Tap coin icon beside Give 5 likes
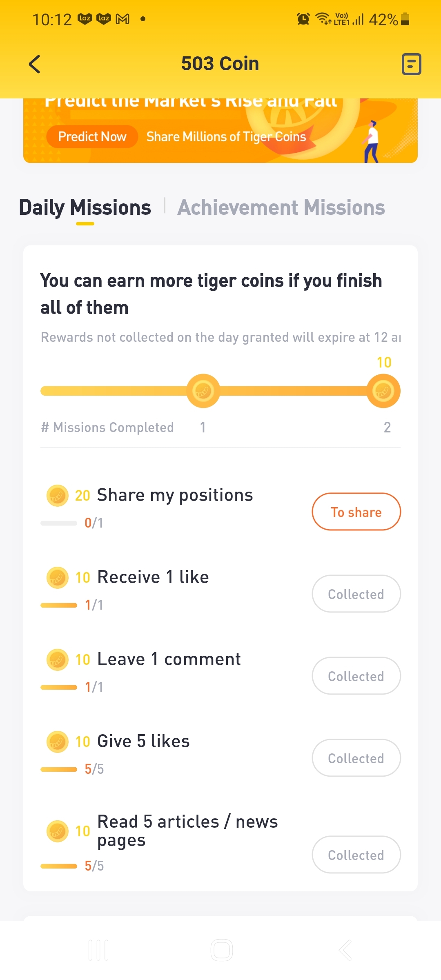 tap(58, 742)
